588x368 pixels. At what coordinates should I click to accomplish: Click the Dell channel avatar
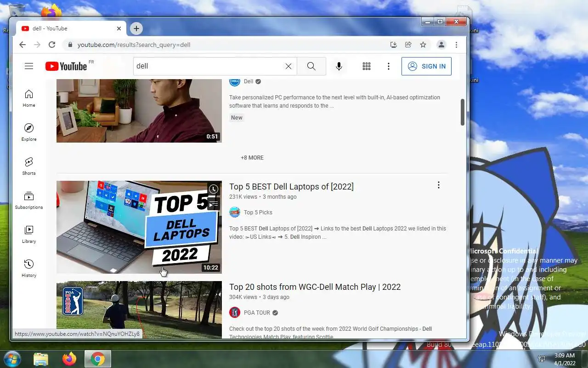(235, 81)
